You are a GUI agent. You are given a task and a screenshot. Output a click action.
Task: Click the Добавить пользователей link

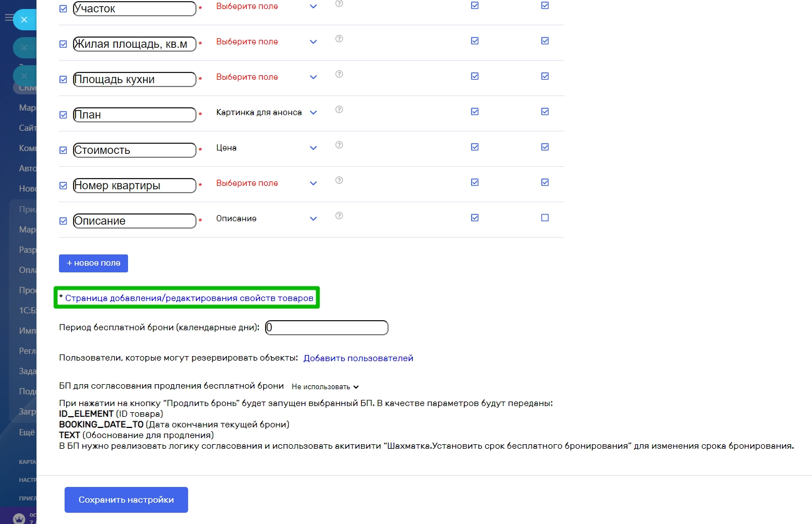click(358, 358)
